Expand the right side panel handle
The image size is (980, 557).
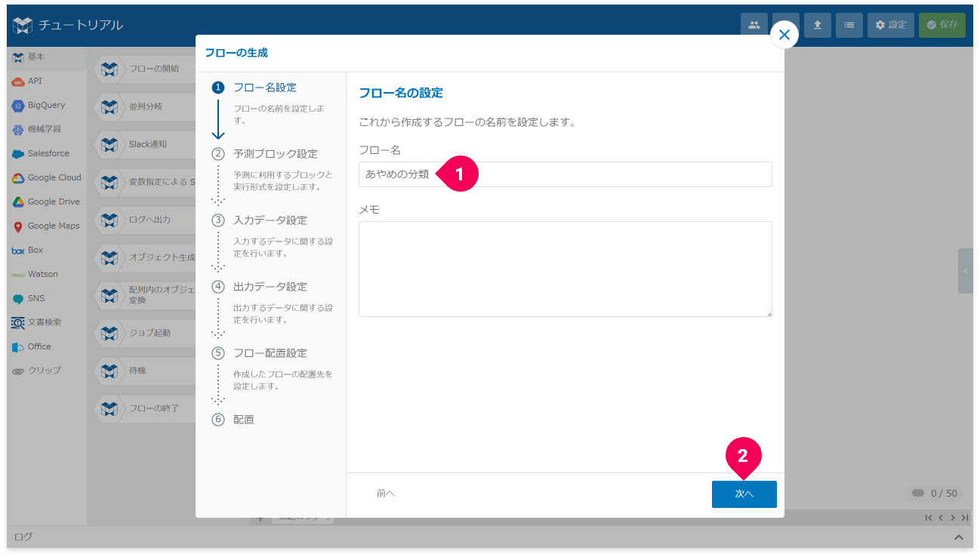pos(966,271)
